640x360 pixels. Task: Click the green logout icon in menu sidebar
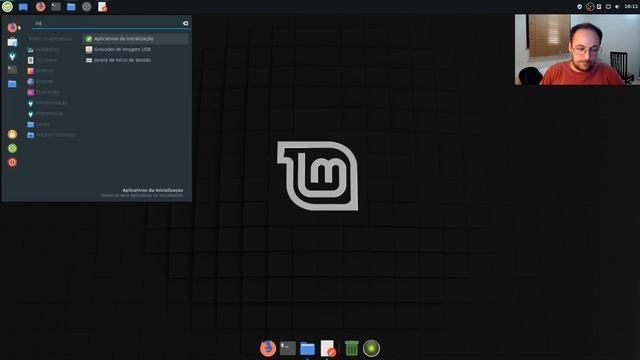click(x=12, y=148)
